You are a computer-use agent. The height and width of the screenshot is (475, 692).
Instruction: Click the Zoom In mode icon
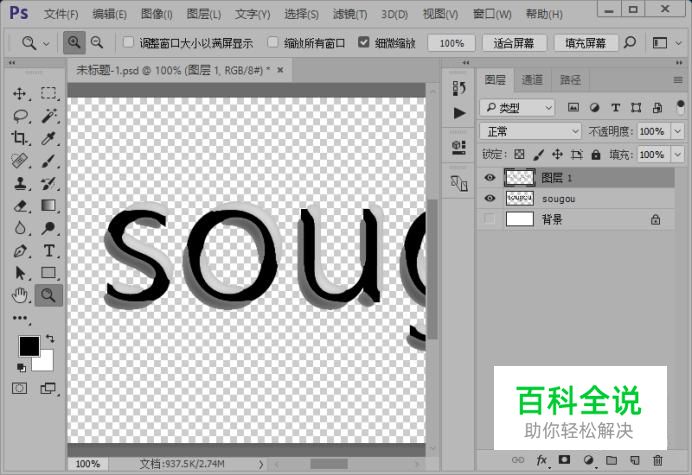tap(74, 42)
